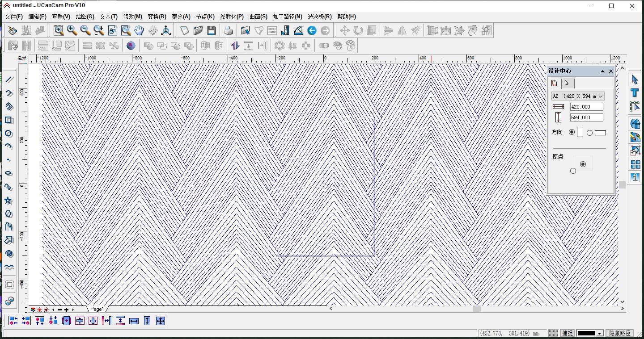The image size is (644, 339).
Task: Choose the arrow selection tool
Action: pyautogui.click(x=635, y=80)
